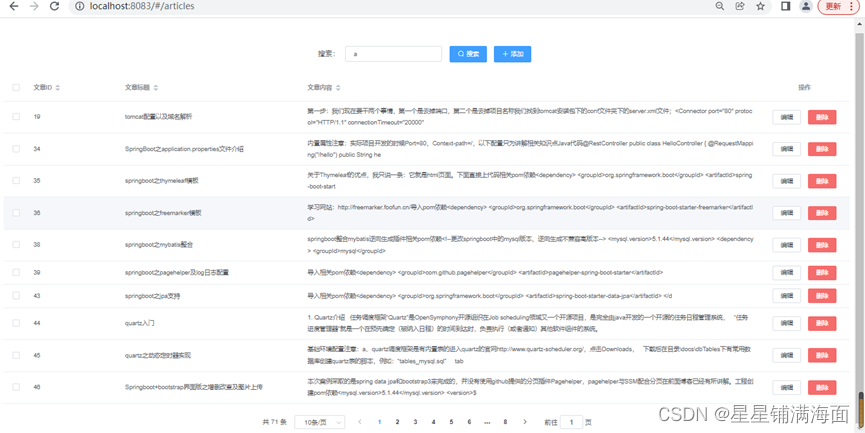Viewport: 865px width, 433px height.
Task: Check the checkbox for article 43
Action: [x=16, y=296]
